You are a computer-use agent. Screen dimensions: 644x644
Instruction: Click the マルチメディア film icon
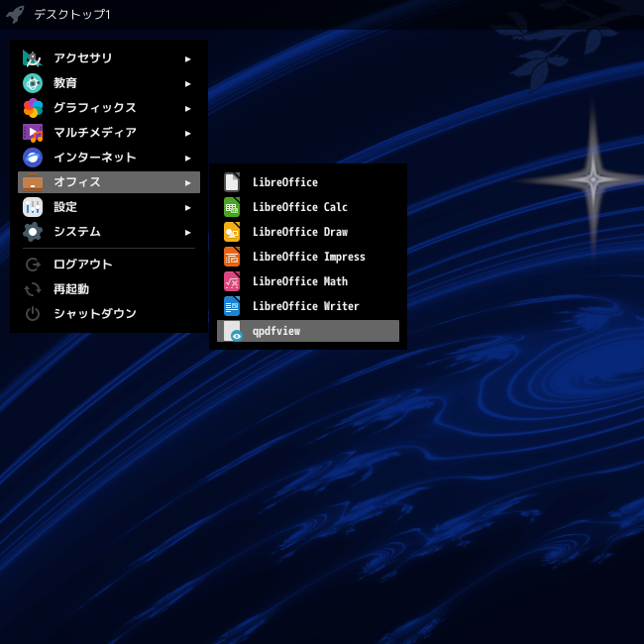click(x=33, y=133)
